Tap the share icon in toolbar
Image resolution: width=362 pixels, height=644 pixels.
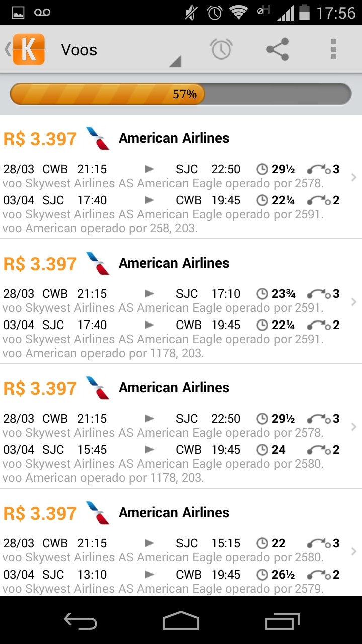click(x=278, y=49)
